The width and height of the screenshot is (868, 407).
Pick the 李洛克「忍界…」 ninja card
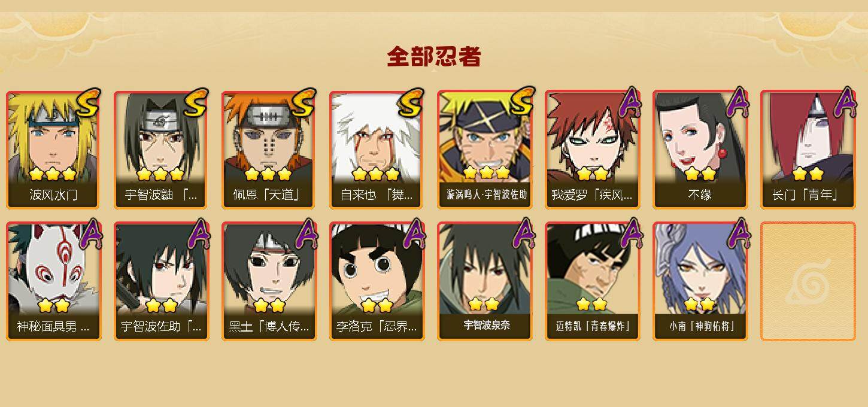[377, 281]
